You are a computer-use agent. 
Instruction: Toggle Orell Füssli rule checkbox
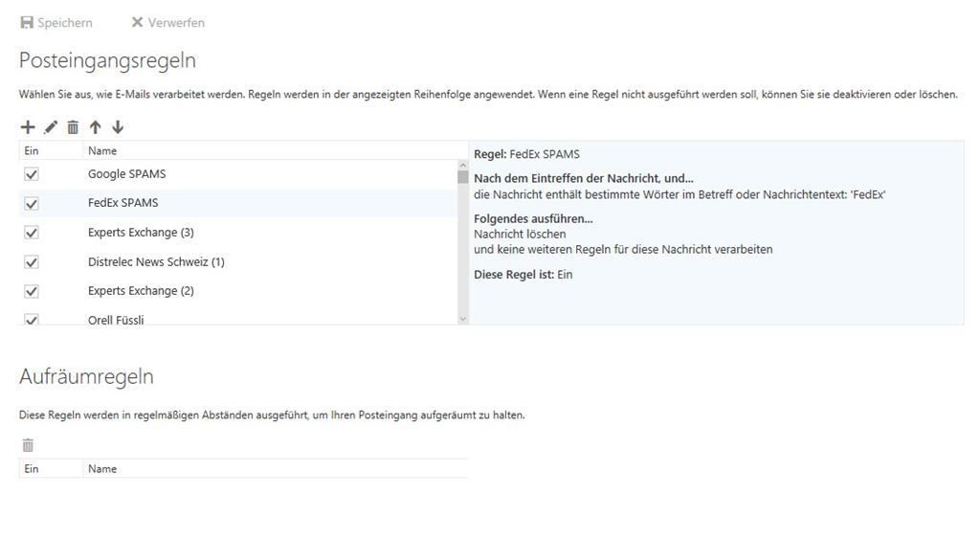coord(32,319)
